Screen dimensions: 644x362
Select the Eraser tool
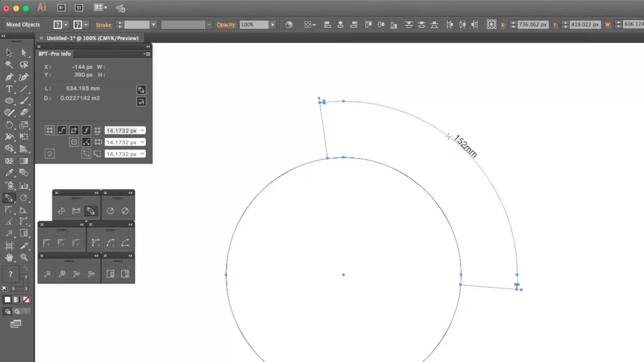coord(24,113)
